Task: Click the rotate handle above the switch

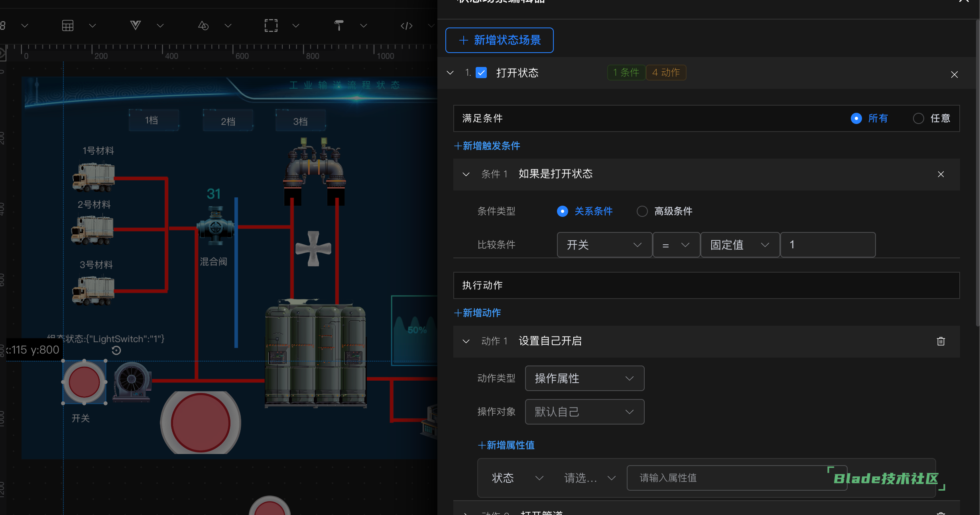Action: [x=116, y=350]
